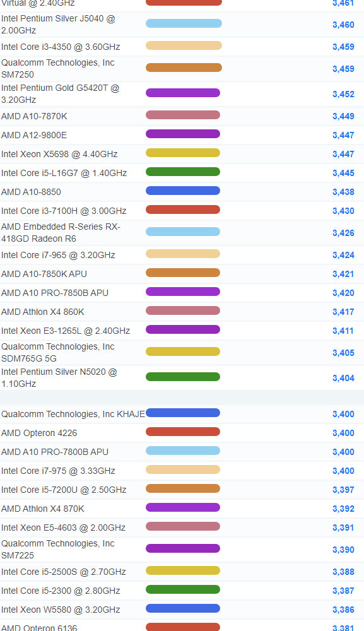The image size is (364, 631).
Task: Open AMD A12-9800E details
Action: pos(34,135)
